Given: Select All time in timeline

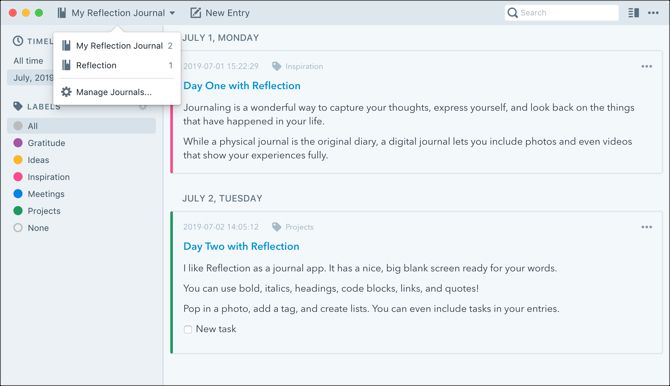Looking at the screenshot, I should [x=28, y=61].
